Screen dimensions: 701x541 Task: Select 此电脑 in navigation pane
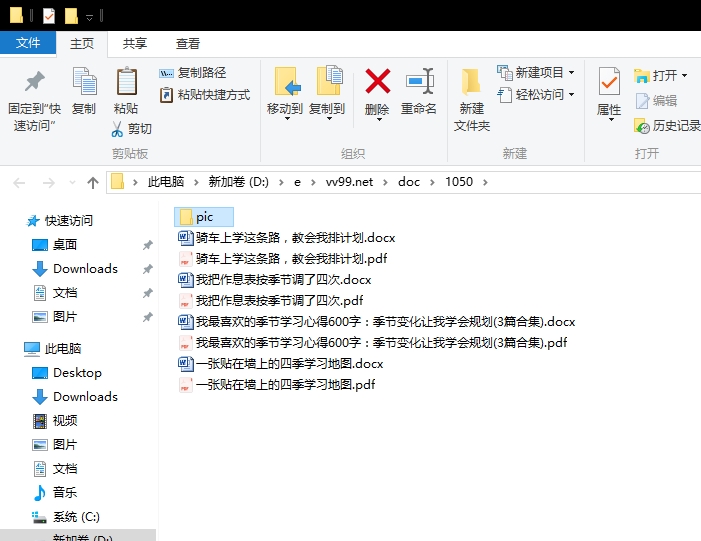pyautogui.click(x=52, y=349)
